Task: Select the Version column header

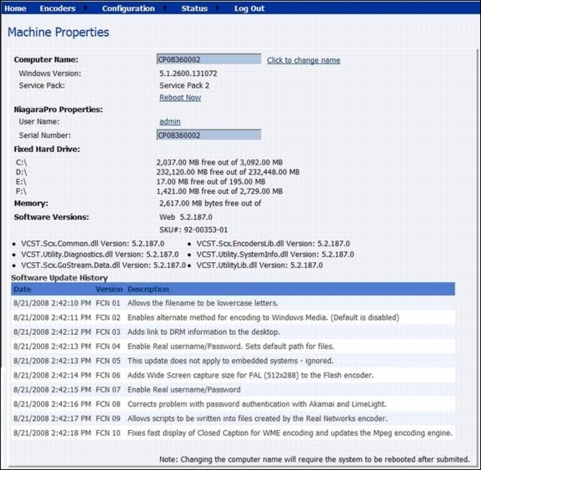Action: coord(109,289)
